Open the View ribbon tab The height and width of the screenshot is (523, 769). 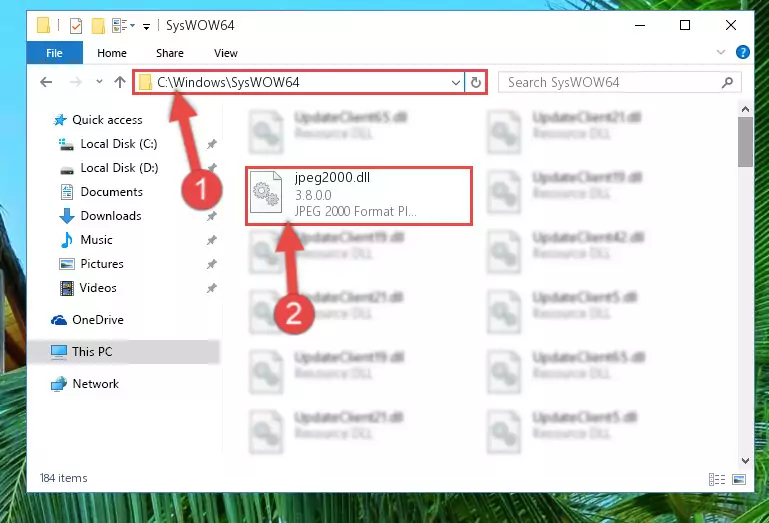point(226,53)
